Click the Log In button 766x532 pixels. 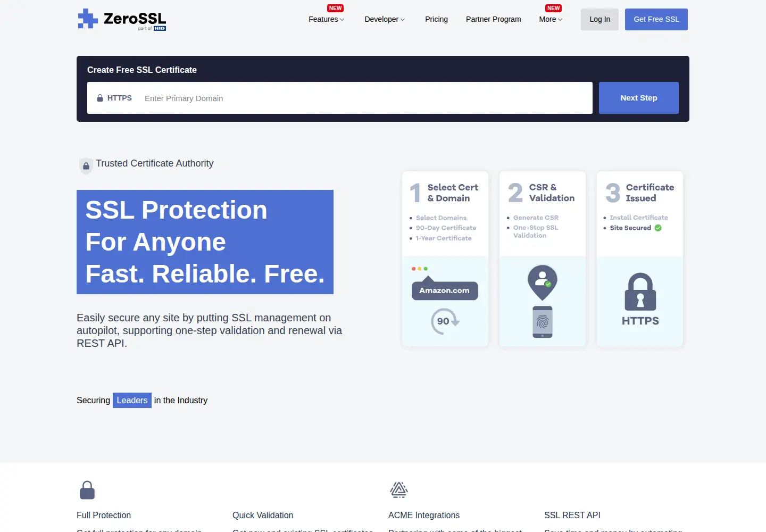[x=600, y=19]
